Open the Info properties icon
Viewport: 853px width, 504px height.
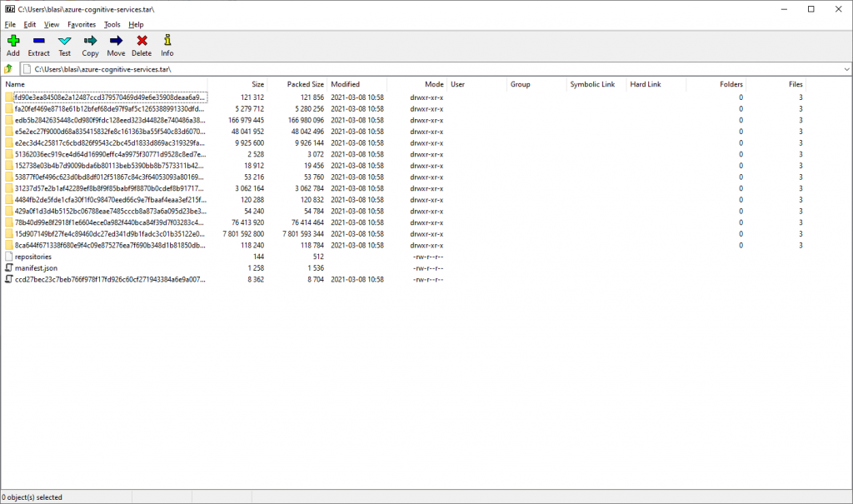pos(167,45)
